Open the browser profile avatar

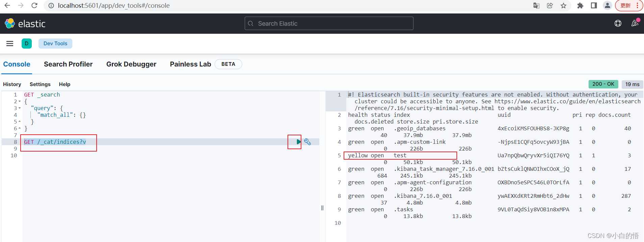607,5
